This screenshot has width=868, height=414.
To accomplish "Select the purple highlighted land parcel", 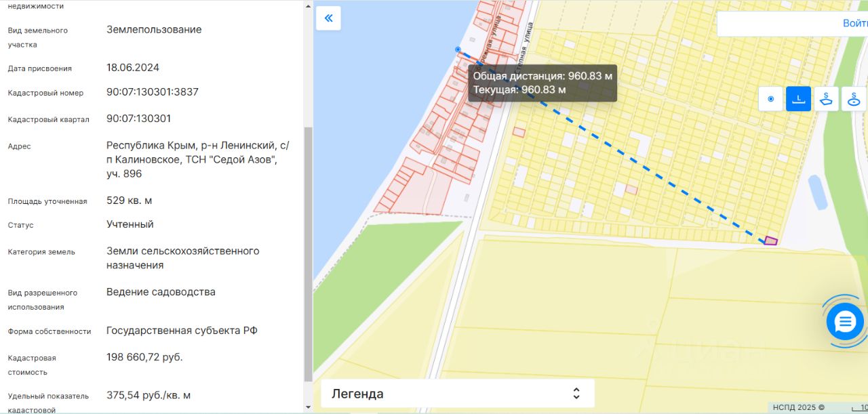I will [x=770, y=241].
